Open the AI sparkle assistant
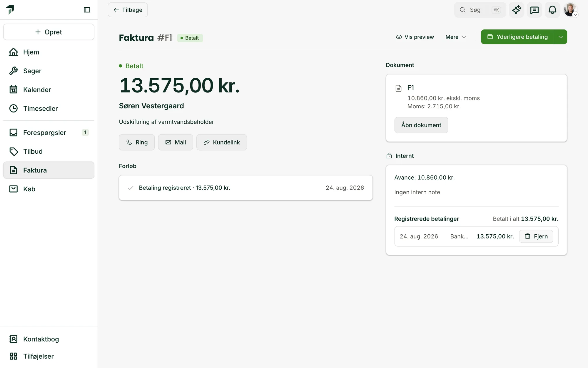The width and height of the screenshot is (588, 368). (517, 10)
